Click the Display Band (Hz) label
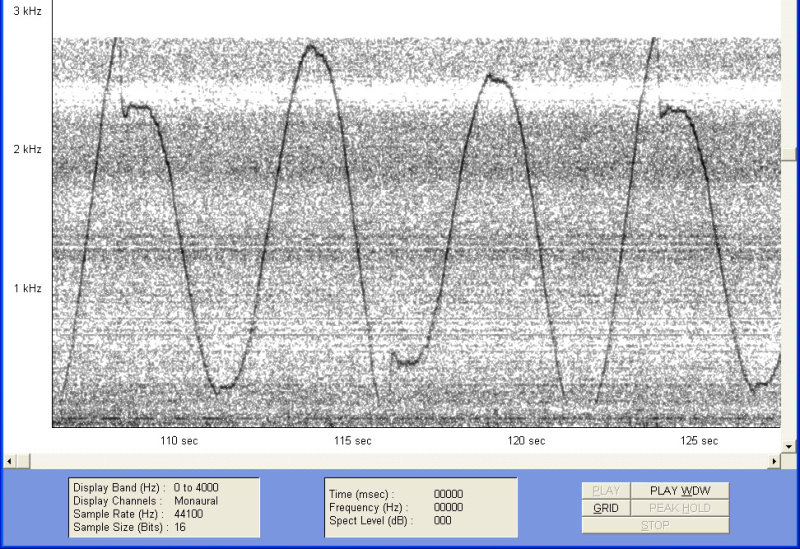800x549 pixels. (119, 487)
